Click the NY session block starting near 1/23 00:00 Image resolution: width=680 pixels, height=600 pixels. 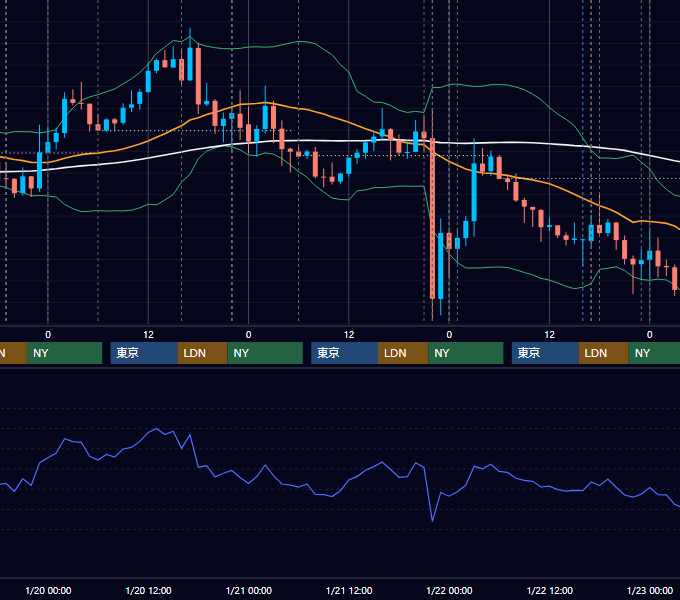pos(654,353)
